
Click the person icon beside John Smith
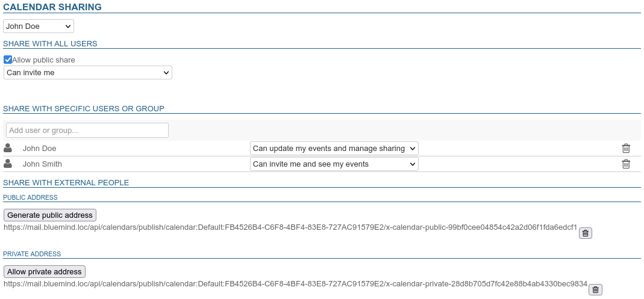8,164
